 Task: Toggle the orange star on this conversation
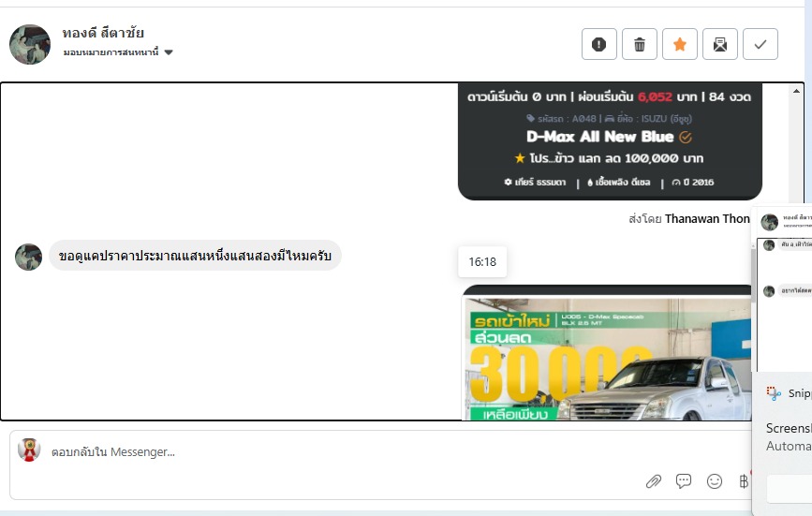pyautogui.click(x=680, y=44)
